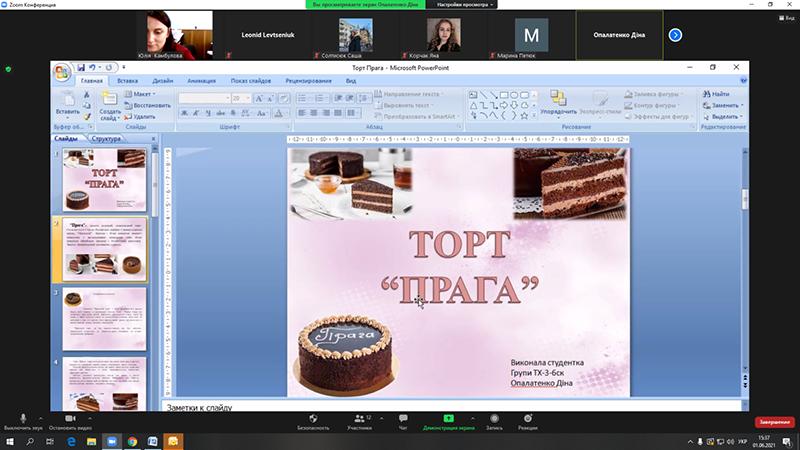The image size is (800, 450).
Task: Mute microphone in Zoom toolbar
Action: coord(23,419)
